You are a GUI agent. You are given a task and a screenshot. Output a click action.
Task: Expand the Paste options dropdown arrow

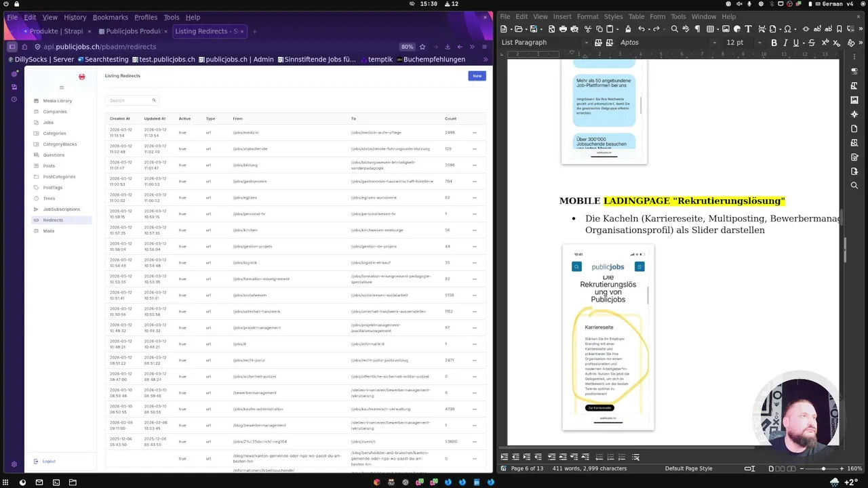pos(618,29)
